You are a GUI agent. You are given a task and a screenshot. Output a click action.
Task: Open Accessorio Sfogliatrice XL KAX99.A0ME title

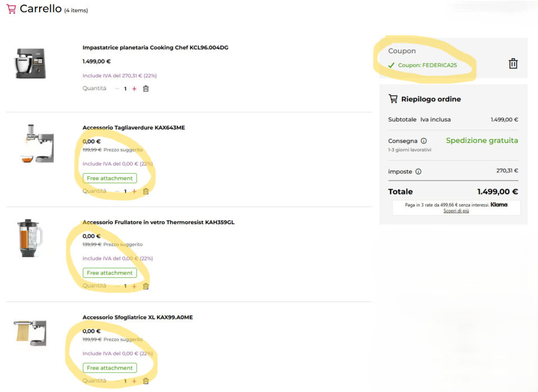pyautogui.click(x=138, y=317)
